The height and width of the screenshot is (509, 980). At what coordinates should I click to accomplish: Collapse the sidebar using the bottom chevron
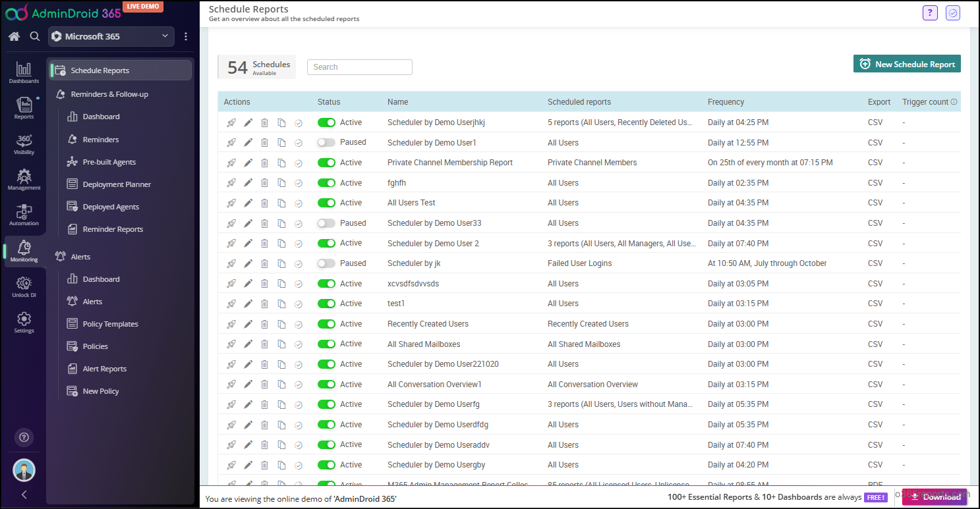pyautogui.click(x=24, y=495)
